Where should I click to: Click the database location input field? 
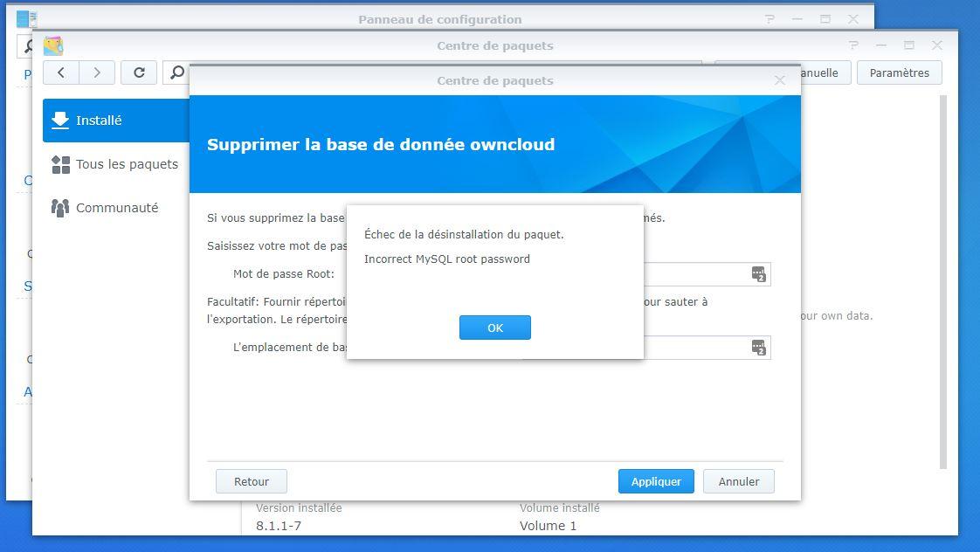[646, 348]
